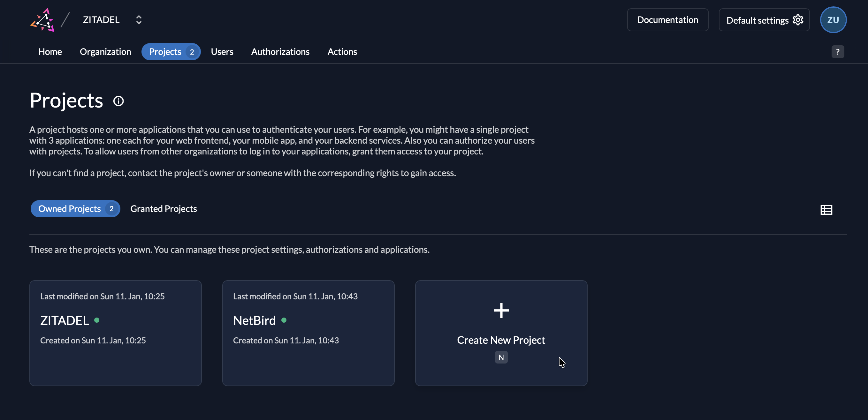Open the NetBird project card
The height and width of the screenshot is (420, 868).
coord(308,333)
